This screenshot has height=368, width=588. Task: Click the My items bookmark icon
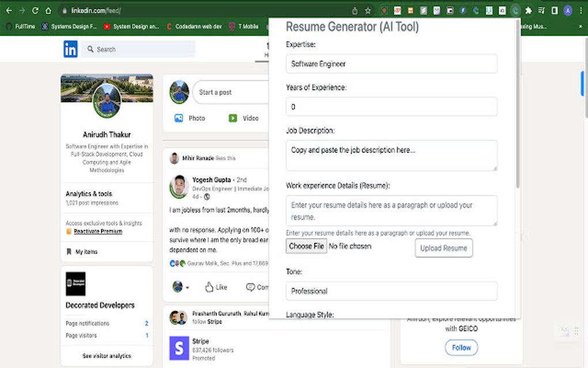pyautogui.click(x=70, y=252)
